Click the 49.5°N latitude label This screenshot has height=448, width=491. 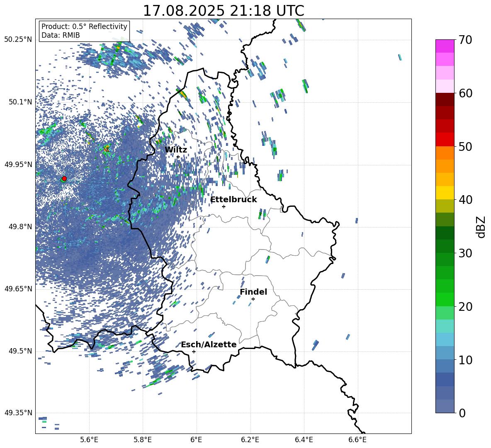coord(21,351)
